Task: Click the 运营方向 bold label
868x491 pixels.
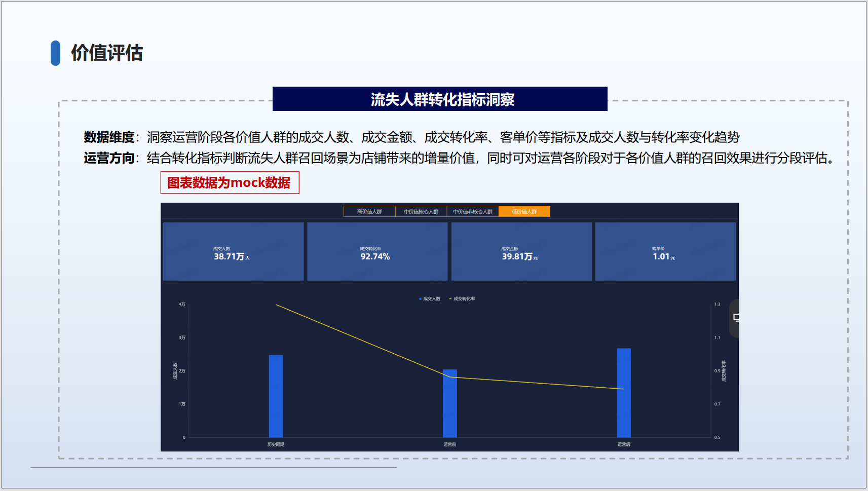Action: point(109,158)
